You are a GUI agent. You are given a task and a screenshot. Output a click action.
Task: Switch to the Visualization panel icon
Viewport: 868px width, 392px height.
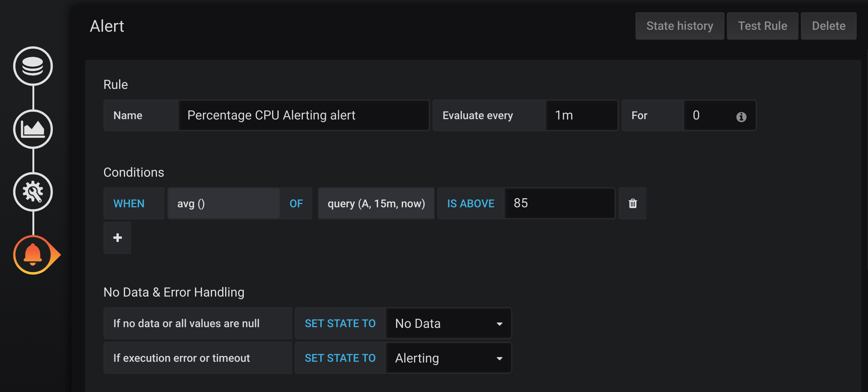[x=33, y=129]
